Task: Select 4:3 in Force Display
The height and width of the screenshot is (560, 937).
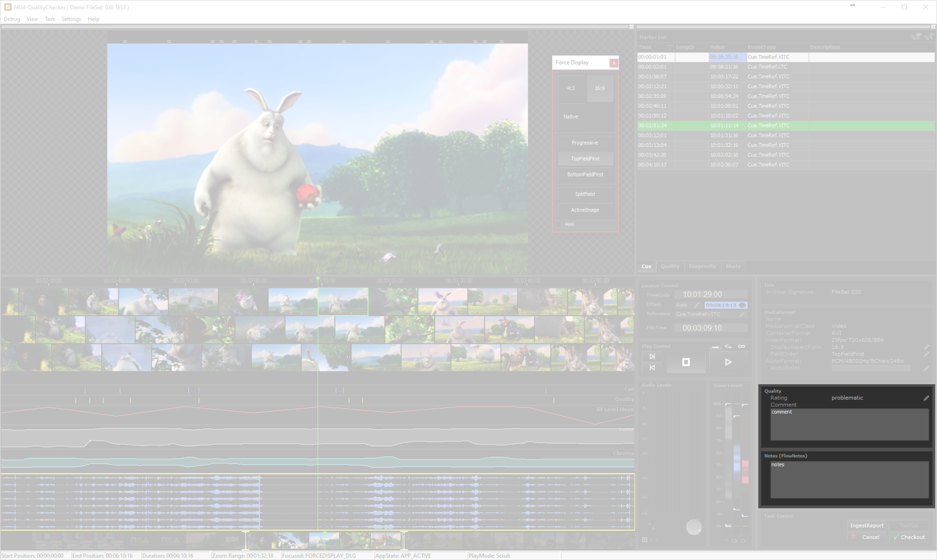Action: (x=570, y=88)
